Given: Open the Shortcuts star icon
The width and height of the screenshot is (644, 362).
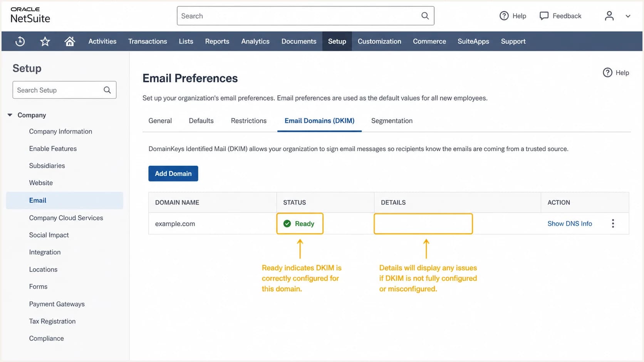Looking at the screenshot, I should [45, 41].
